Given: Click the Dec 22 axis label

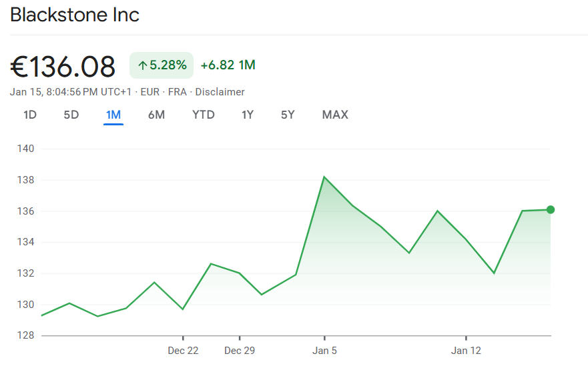Looking at the screenshot, I should click(x=183, y=350).
